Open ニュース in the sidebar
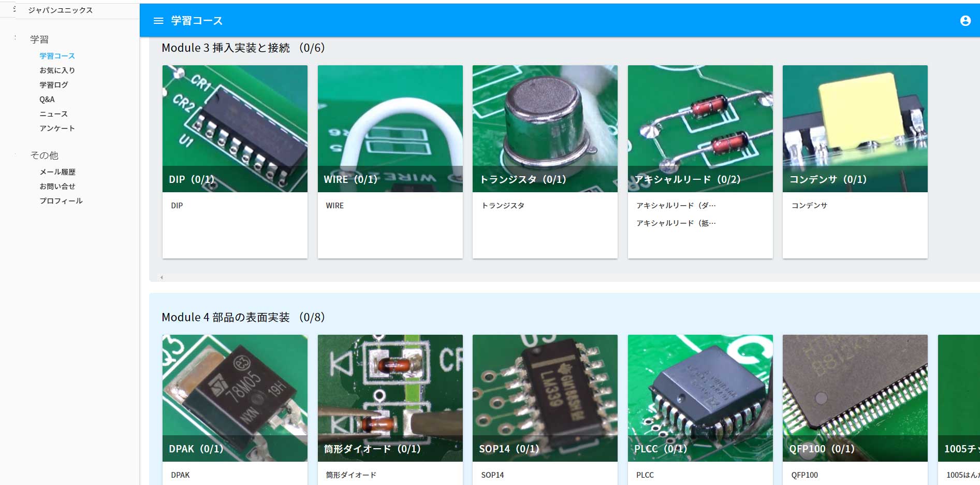The height and width of the screenshot is (485, 980). 54,114
